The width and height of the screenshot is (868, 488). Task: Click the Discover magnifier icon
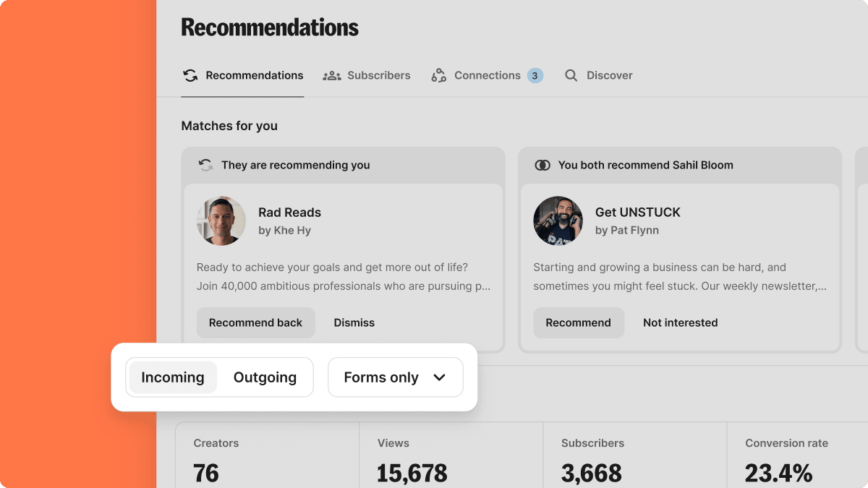(x=571, y=75)
